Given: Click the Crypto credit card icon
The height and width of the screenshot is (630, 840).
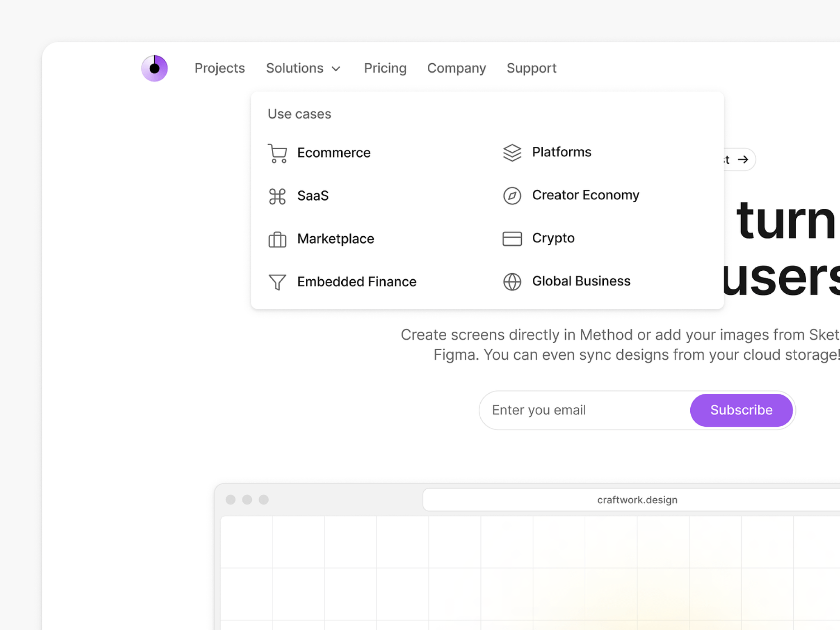Looking at the screenshot, I should click(512, 239).
